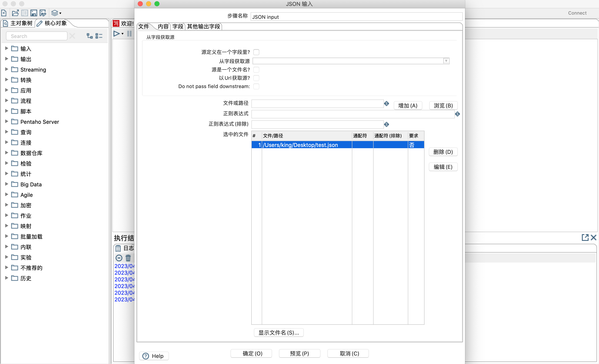Check Do not pass field downstream
The height and width of the screenshot is (364, 599).
pos(256,86)
